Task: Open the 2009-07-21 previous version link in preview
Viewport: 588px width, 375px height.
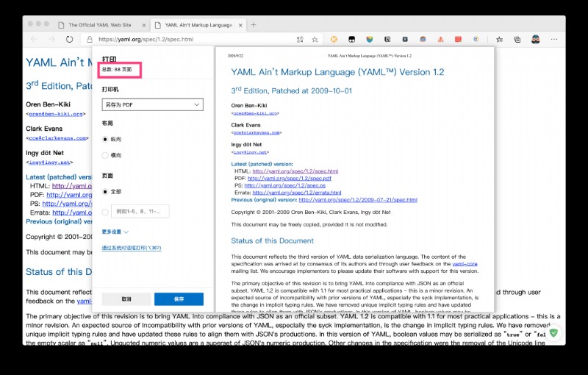Action: point(358,200)
